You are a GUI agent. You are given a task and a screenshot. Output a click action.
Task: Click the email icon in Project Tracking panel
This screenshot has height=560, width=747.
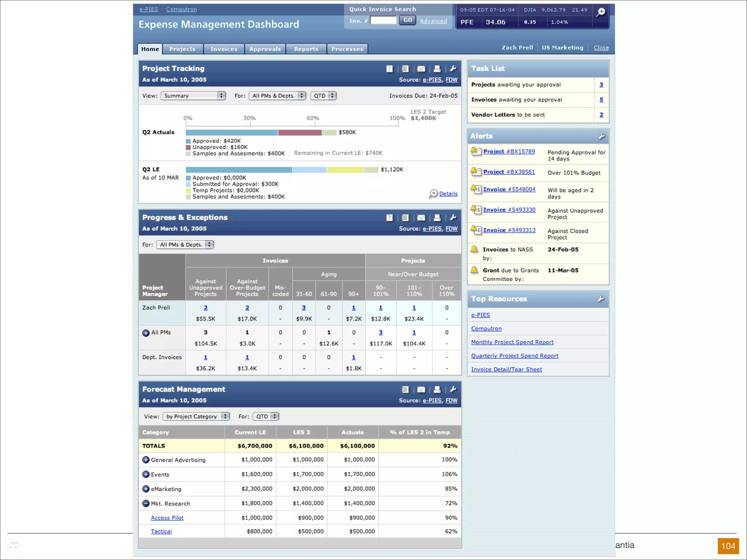pyautogui.click(x=421, y=69)
